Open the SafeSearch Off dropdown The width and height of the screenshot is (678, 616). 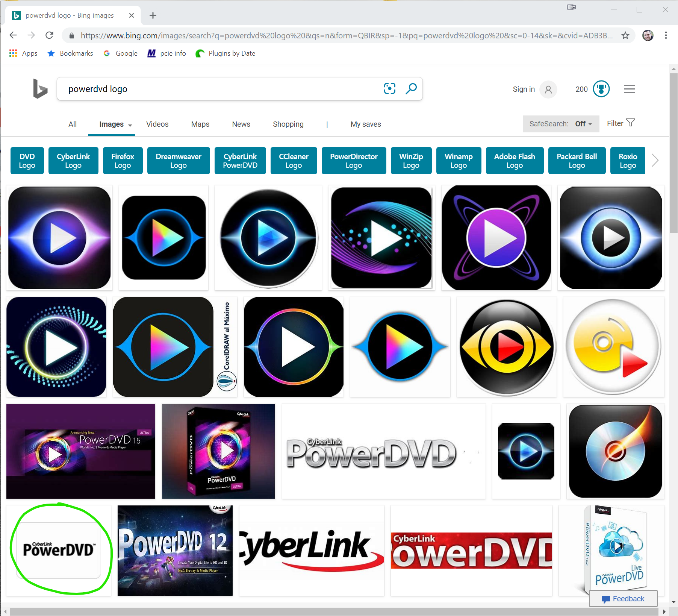[x=560, y=124]
